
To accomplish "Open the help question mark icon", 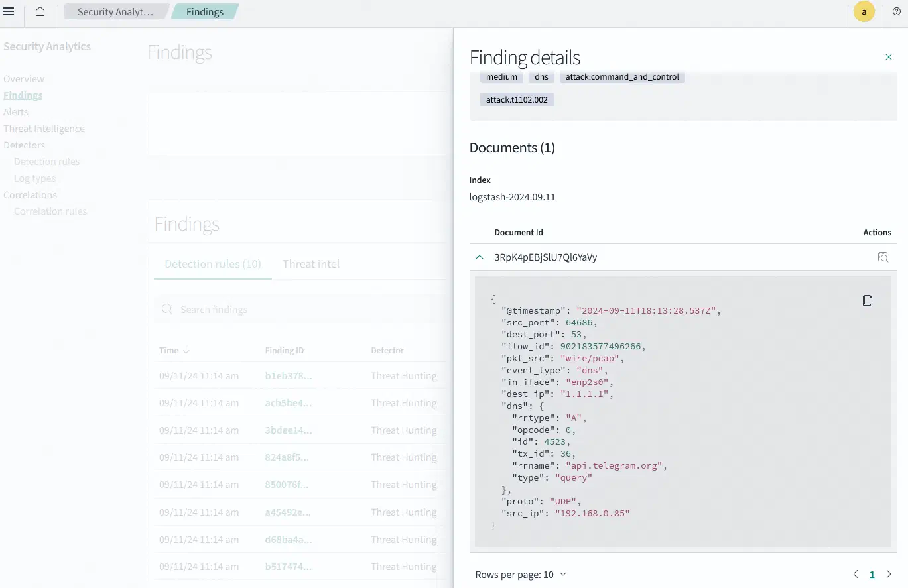I will [x=897, y=12].
